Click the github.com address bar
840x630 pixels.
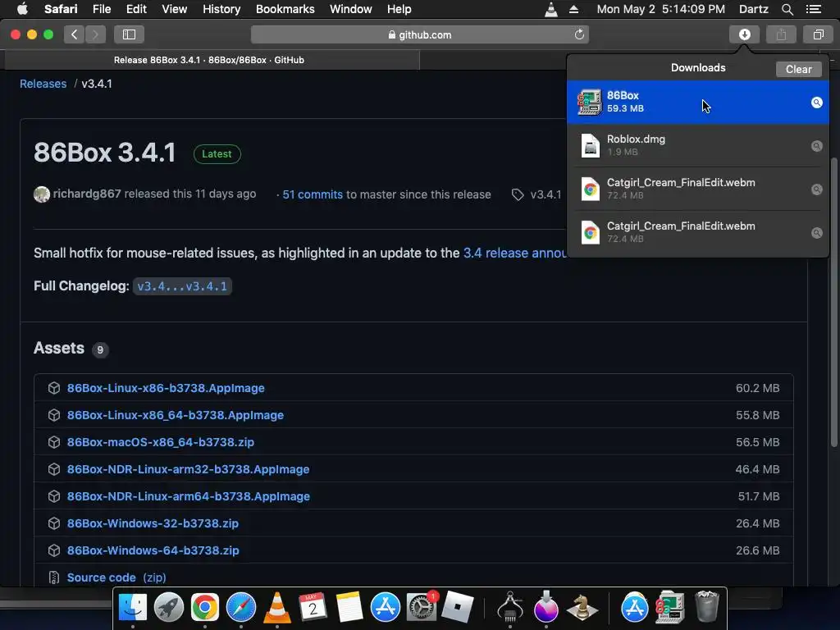[x=419, y=34]
